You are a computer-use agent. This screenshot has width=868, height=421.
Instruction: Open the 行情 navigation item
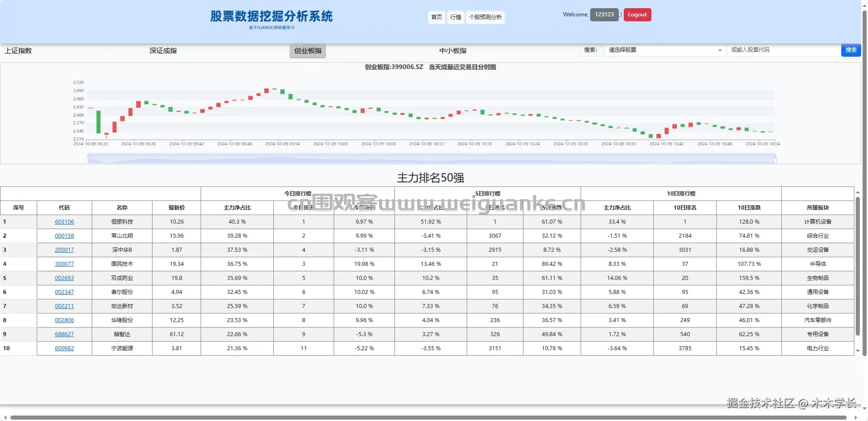[455, 17]
